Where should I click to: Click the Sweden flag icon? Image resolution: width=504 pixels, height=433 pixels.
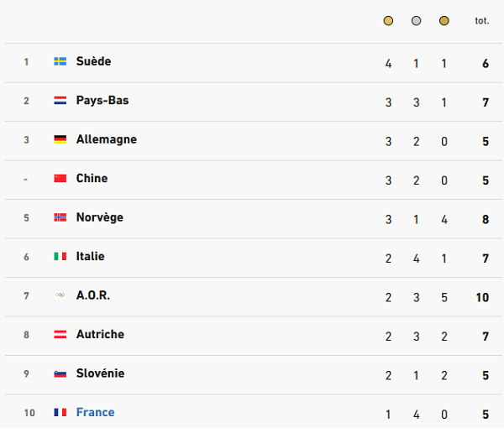pos(60,61)
